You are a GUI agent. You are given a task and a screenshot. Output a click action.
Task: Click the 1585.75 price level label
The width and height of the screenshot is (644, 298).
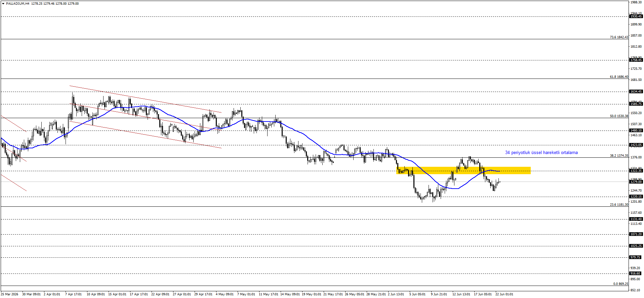(636, 104)
